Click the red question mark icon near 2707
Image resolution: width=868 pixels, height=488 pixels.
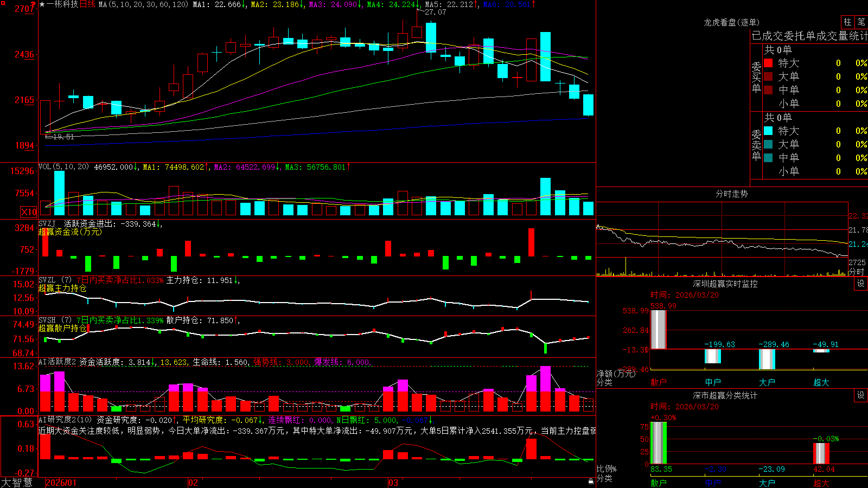point(33,5)
